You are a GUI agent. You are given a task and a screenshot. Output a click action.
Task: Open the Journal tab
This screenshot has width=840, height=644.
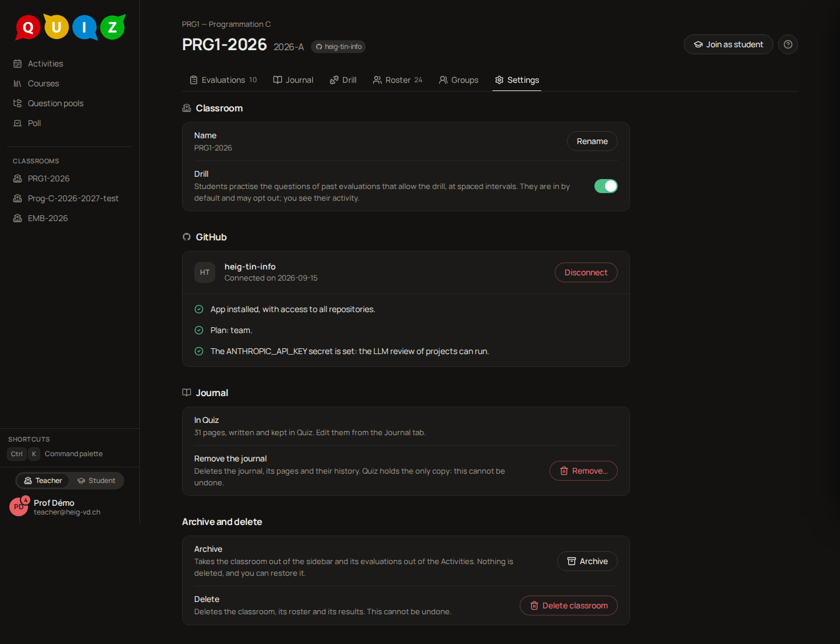[x=293, y=80]
